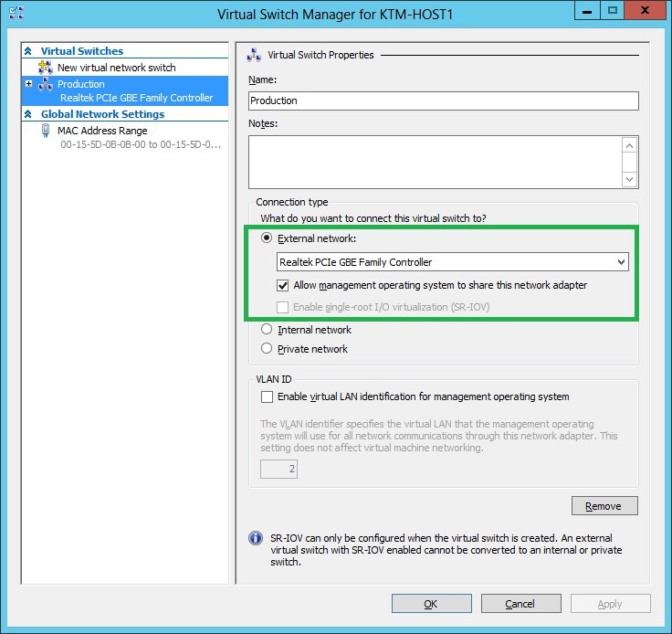Click the Cancel button
Viewport: 672px width, 634px height.
[x=520, y=604]
